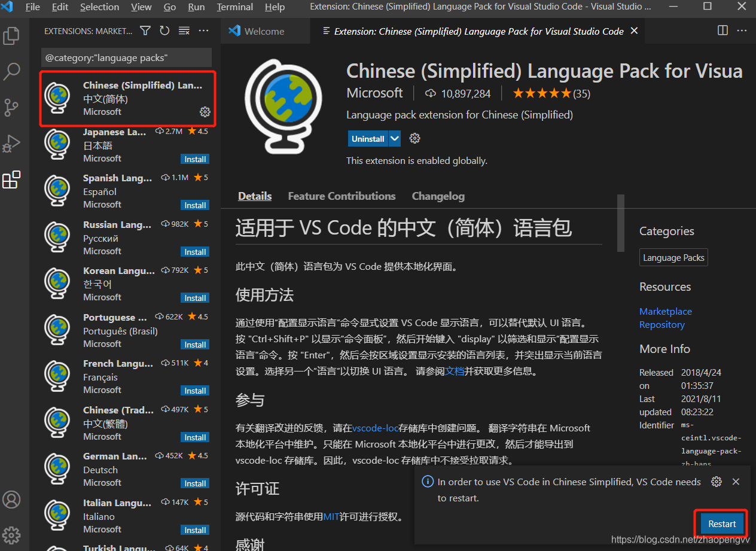The width and height of the screenshot is (756, 551).
Task: Select the Details tab
Action: coord(255,196)
